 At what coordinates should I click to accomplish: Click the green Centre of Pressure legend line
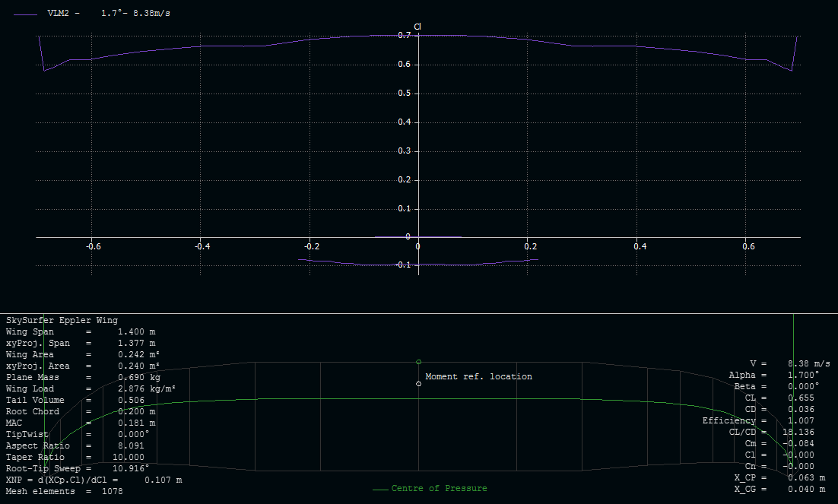point(379,489)
